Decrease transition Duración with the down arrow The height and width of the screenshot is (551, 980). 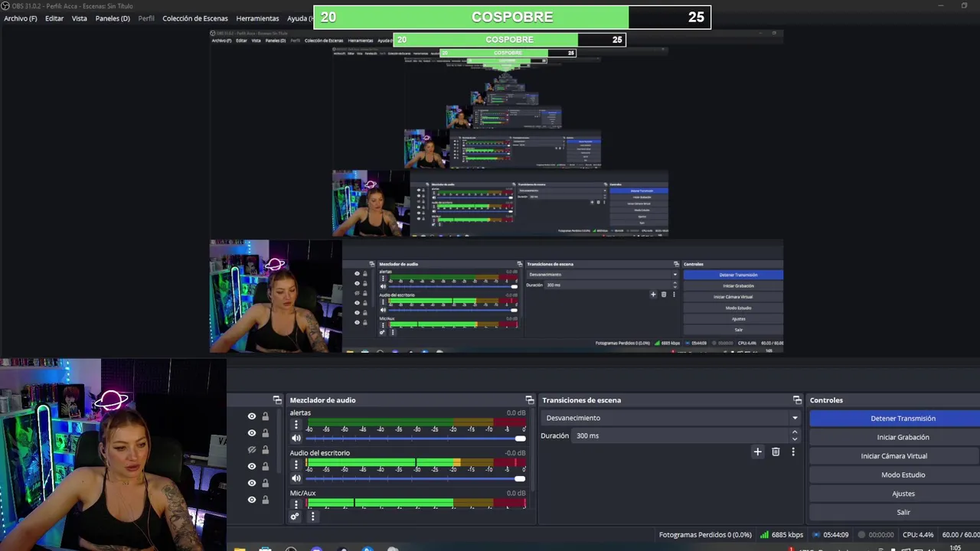pyautogui.click(x=795, y=439)
